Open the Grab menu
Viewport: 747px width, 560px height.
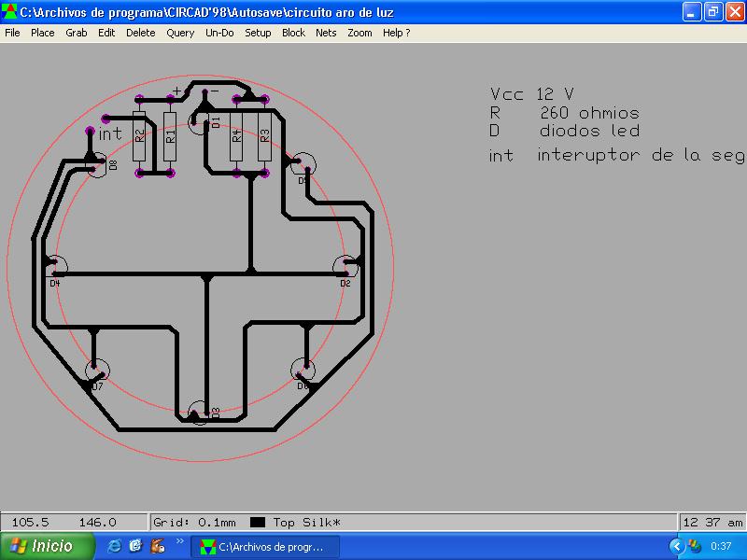click(77, 33)
